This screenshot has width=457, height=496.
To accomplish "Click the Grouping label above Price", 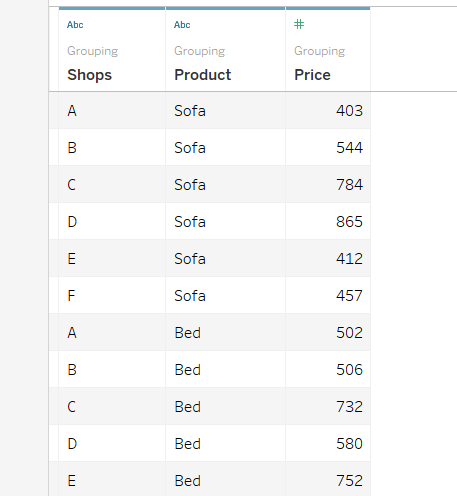I will 319,51.
